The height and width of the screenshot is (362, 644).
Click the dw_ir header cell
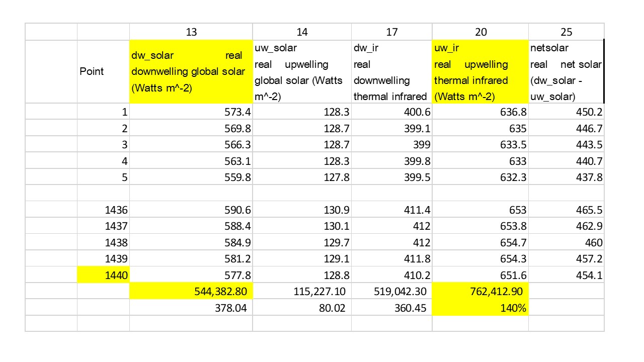point(392,71)
